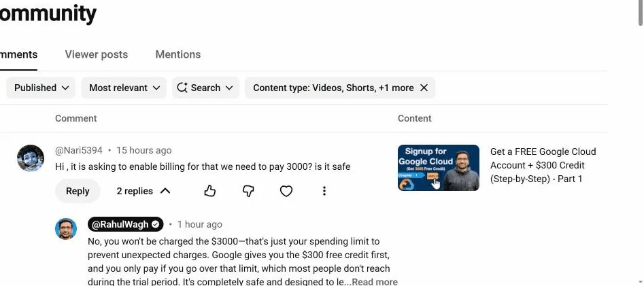
Task: Open video title Get a FREE Google Cloud Account
Action: [x=543, y=165]
